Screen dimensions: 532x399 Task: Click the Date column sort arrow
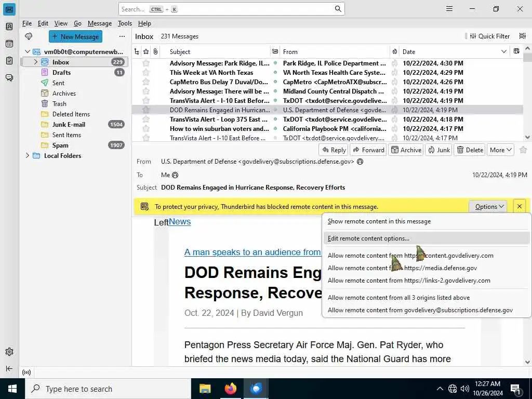coord(503,51)
